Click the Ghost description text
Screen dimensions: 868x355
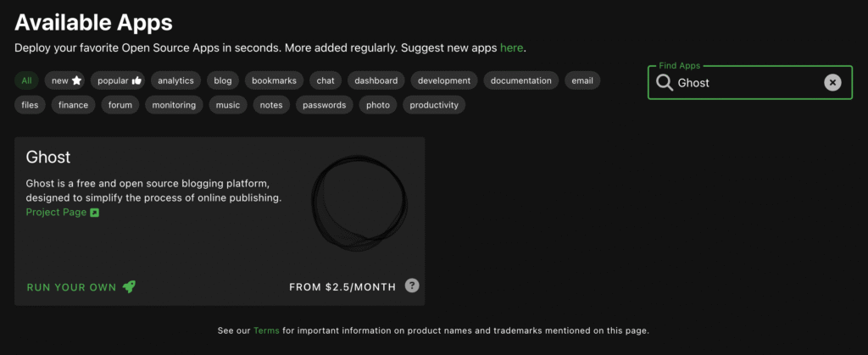[154, 191]
